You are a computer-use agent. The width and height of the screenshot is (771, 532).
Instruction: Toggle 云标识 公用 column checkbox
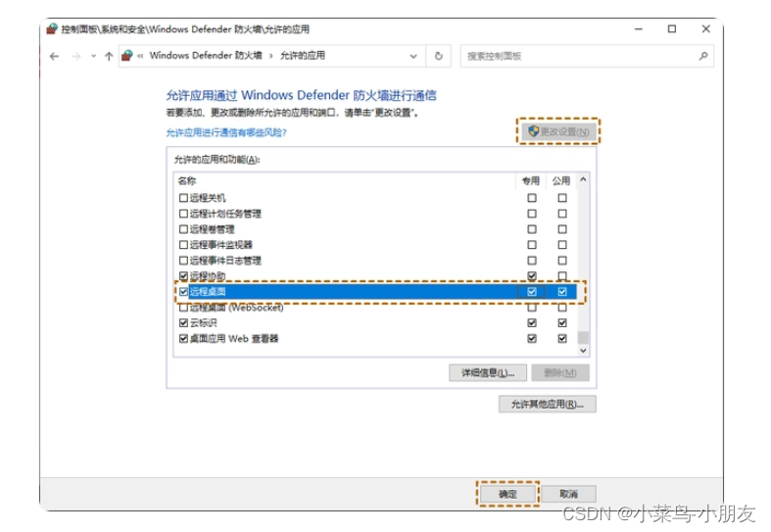(562, 322)
